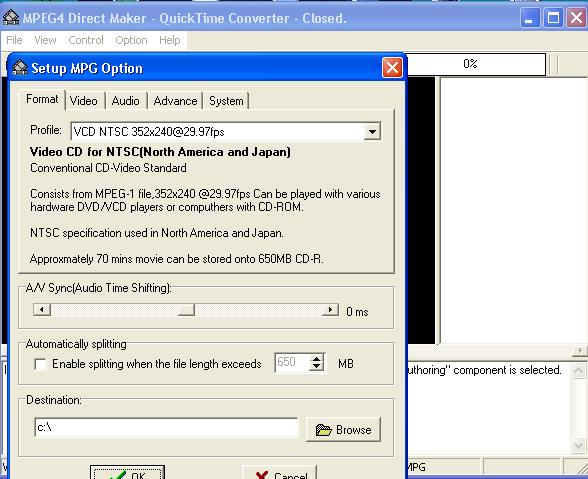Click the '0 ms' sync value text
The image size is (588, 479).
point(357,312)
